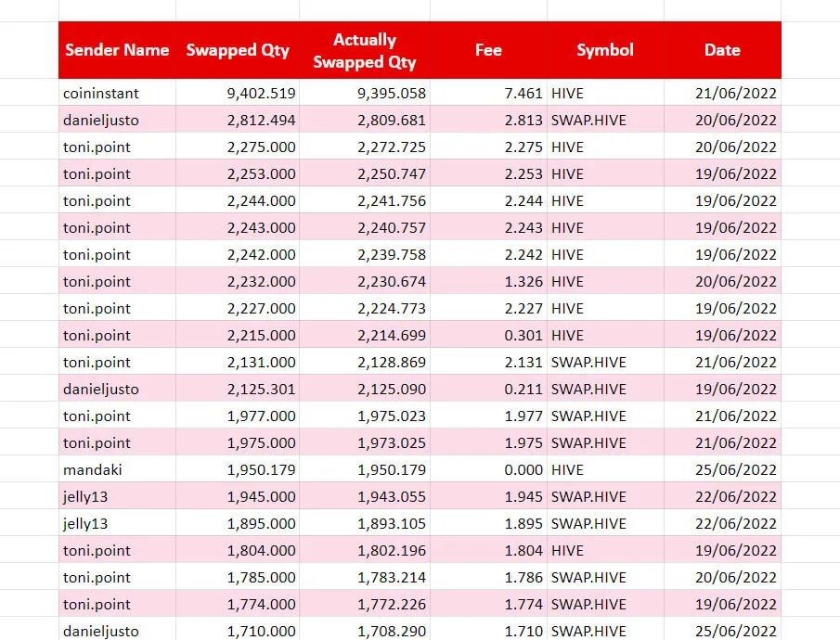Select jelly13 in the 1,945.000 row
Image resolution: width=840 pixels, height=640 pixels.
pos(117,496)
